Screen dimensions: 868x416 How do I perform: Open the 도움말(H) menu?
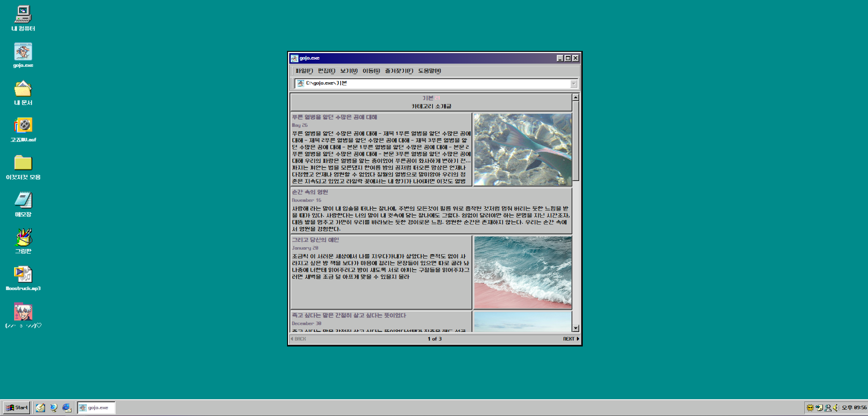coord(429,71)
